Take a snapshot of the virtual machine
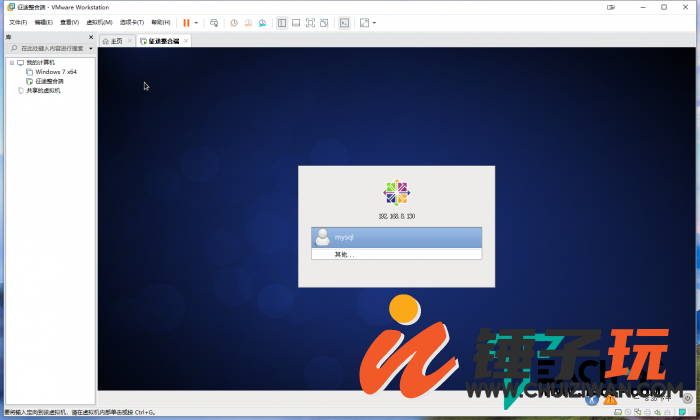Screen dimensions: 700x420 (x=234, y=22)
